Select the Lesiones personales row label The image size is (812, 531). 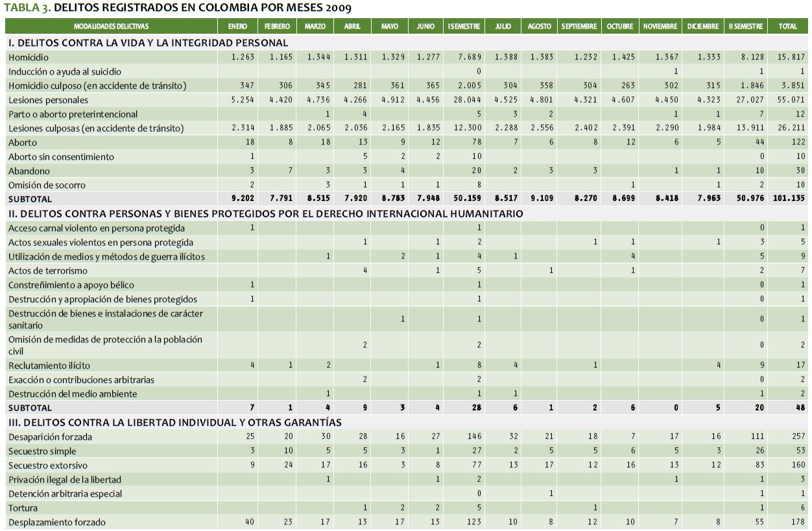[48, 100]
